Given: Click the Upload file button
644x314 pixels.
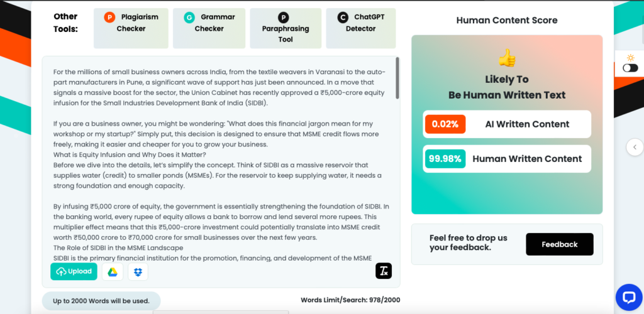Looking at the screenshot, I should point(74,271).
